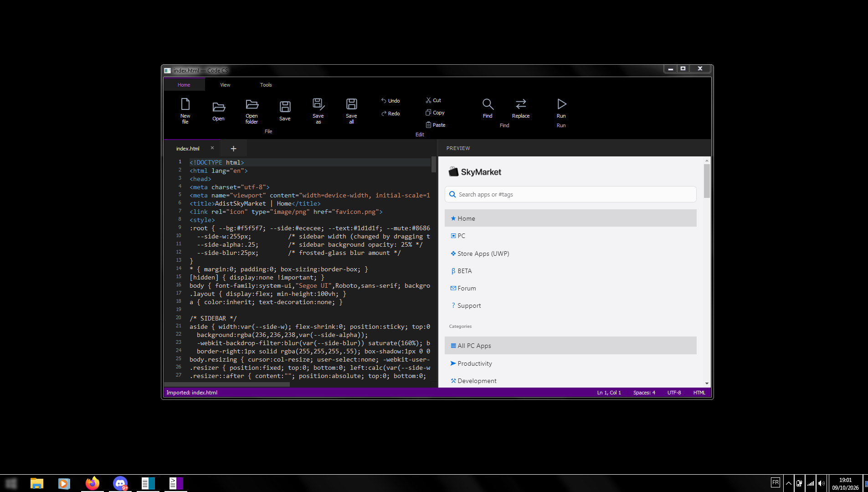868x492 pixels.
Task: Close the index.html tab
Action: 212,148
